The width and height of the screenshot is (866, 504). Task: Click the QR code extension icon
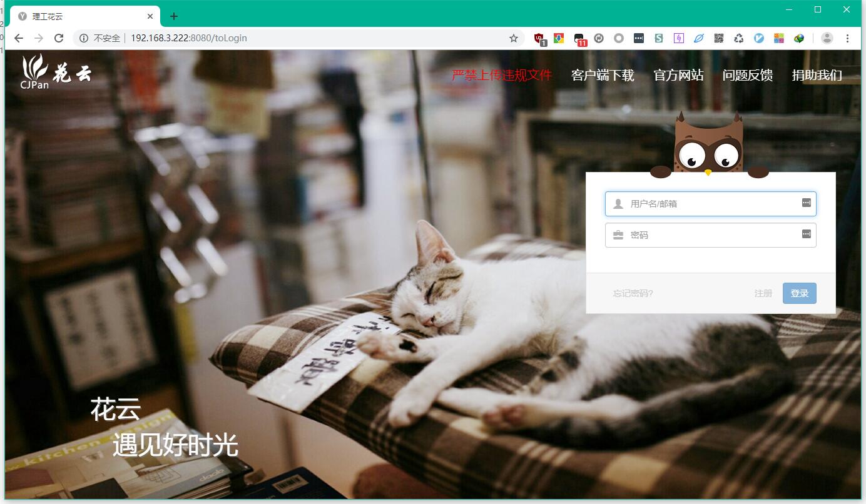click(719, 38)
